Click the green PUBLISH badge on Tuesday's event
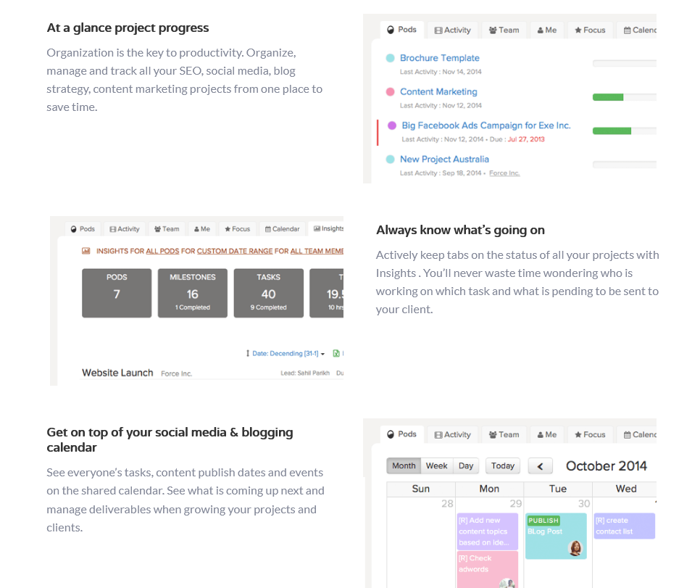700x588 pixels. 543,521
